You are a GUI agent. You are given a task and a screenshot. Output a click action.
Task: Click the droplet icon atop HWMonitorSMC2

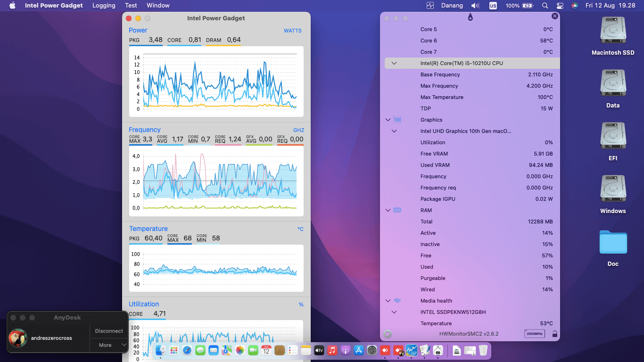pos(470,17)
